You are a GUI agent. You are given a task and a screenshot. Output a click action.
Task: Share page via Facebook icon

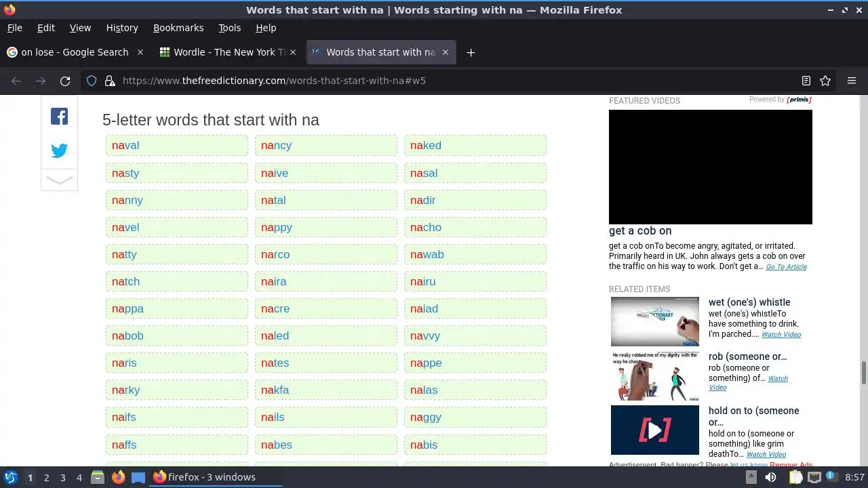pyautogui.click(x=59, y=117)
